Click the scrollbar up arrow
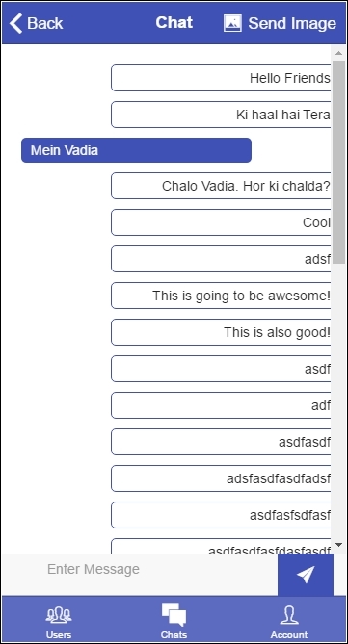Image resolution: width=348 pixels, height=644 pixels. pos(338,53)
